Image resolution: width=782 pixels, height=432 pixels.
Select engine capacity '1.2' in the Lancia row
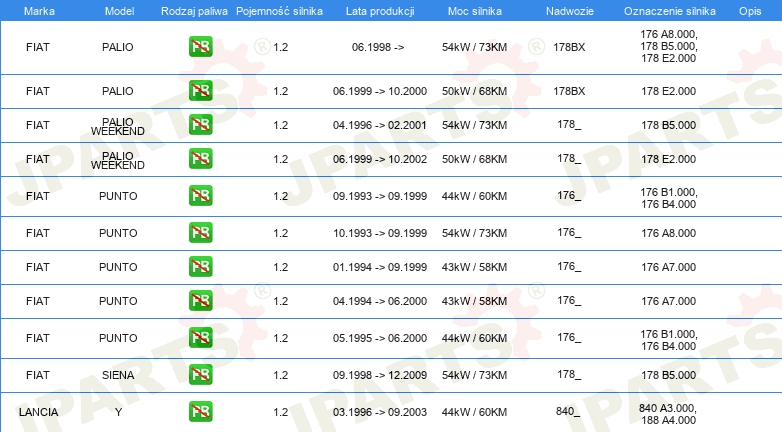(x=281, y=412)
